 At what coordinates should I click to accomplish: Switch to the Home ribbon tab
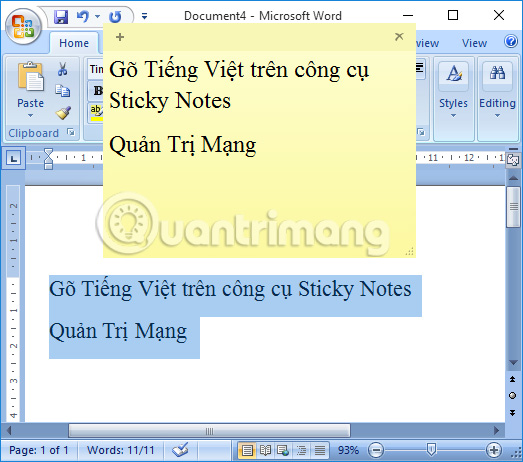(x=74, y=43)
